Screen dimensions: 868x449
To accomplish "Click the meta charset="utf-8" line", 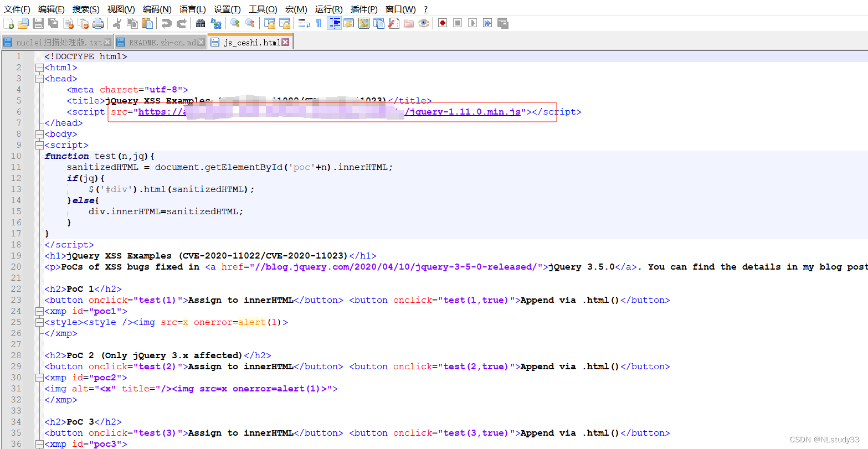I will [x=127, y=90].
